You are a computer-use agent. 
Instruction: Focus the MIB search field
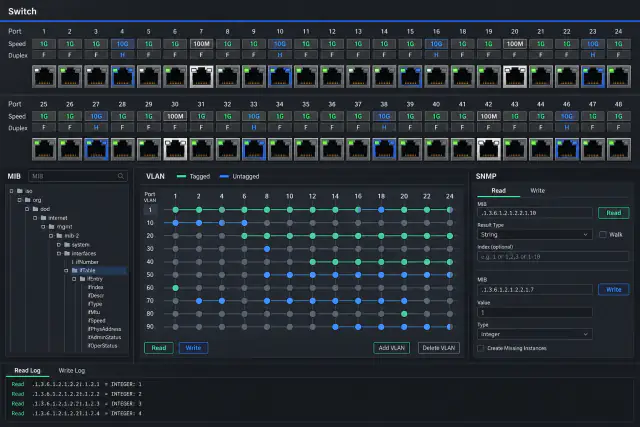coord(78,176)
